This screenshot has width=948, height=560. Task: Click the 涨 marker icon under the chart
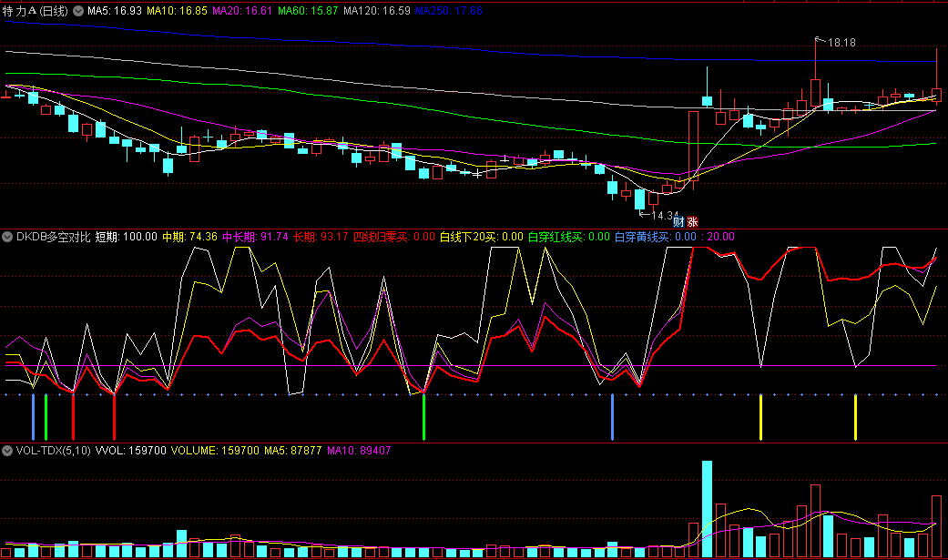[x=692, y=222]
